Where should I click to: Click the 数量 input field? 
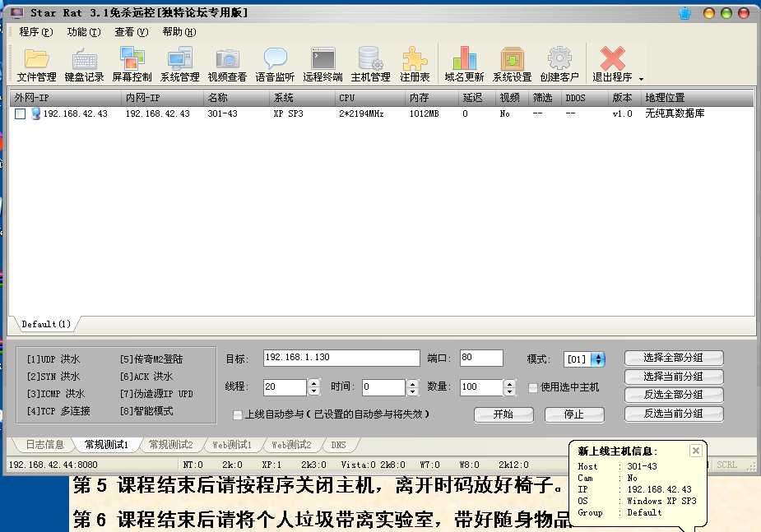481,387
